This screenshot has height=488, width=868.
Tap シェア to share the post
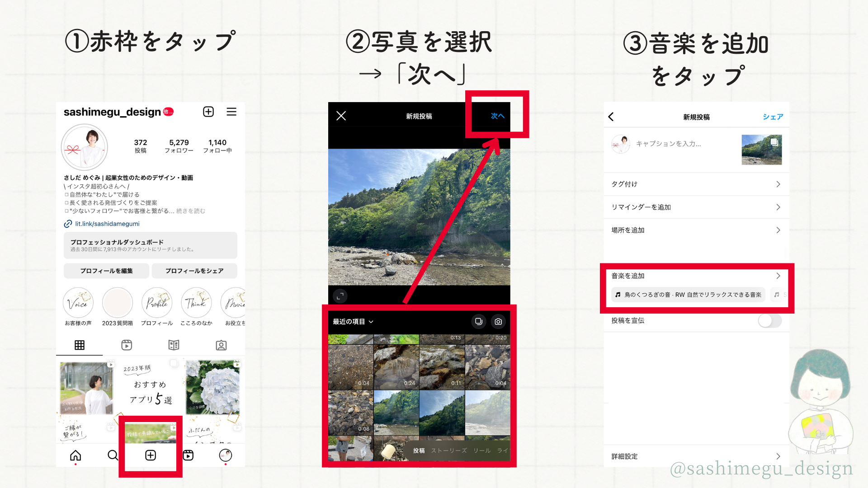(773, 117)
